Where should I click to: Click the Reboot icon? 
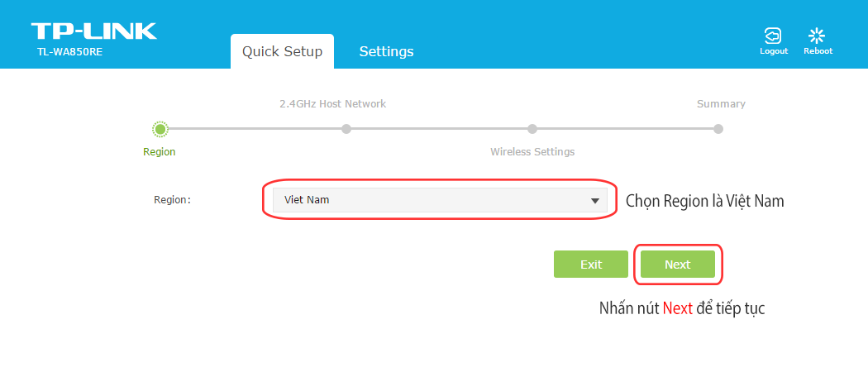pyautogui.click(x=817, y=36)
